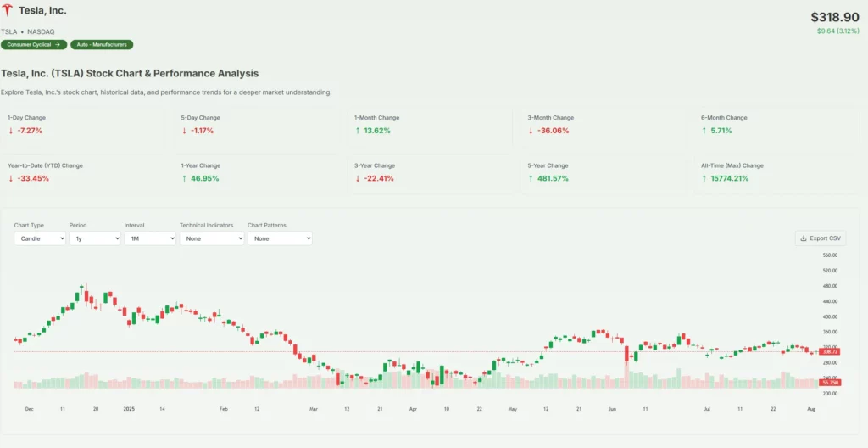Image resolution: width=868 pixels, height=448 pixels.
Task: Click the 1-Year Change value 46.95%
Action: (203, 178)
